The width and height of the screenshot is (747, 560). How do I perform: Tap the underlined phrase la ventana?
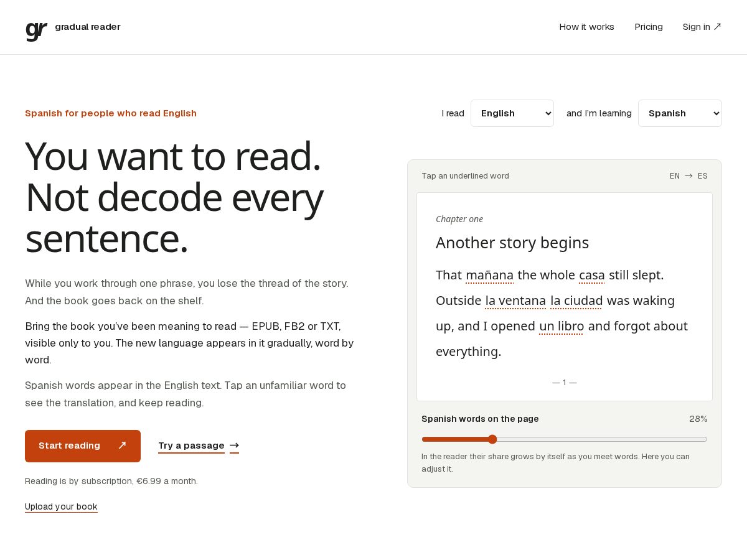(515, 301)
